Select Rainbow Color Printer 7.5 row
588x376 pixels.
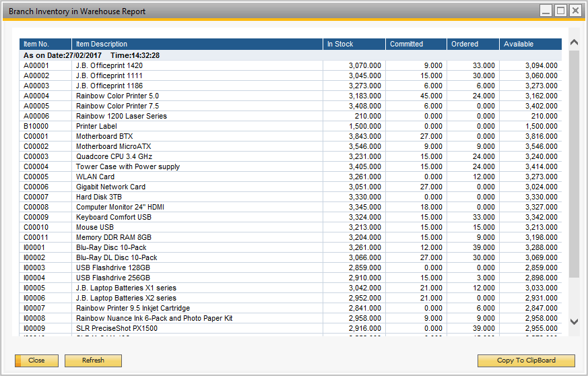pyautogui.click(x=290, y=106)
